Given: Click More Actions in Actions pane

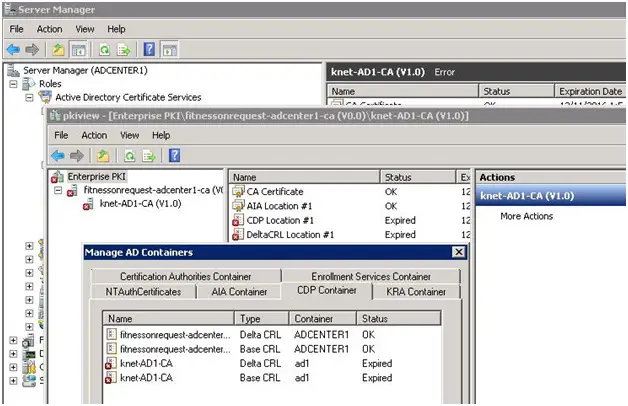Looking at the screenshot, I should [x=526, y=216].
